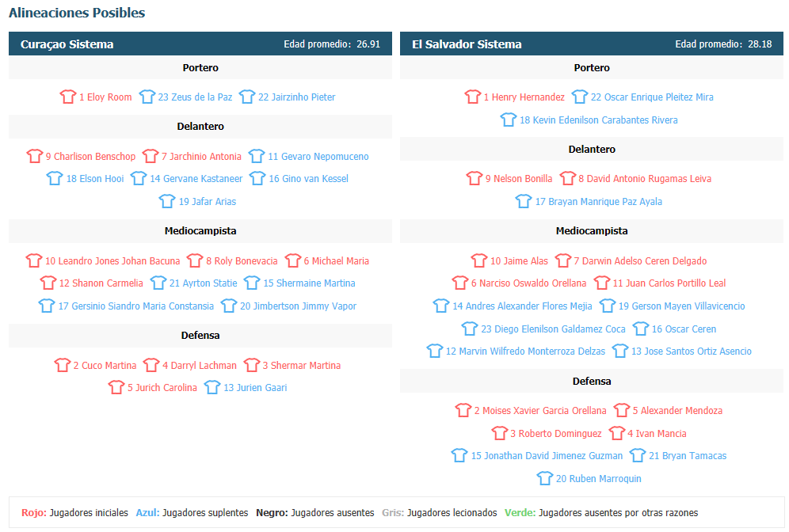Click the Defensa section label under El Salvador
The width and height of the screenshot is (789, 532).
(x=592, y=381)
